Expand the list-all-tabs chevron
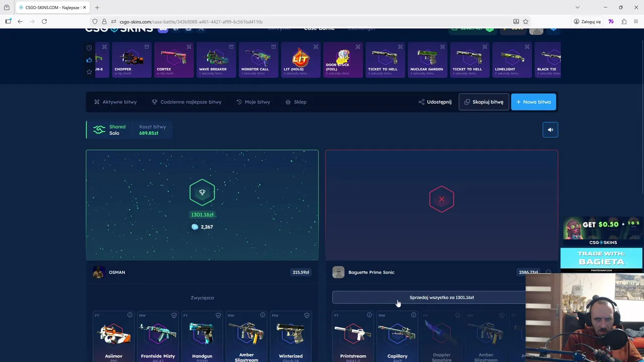This screenshot has width=644, height=362. pyautogui.click(x=578, y=8)
